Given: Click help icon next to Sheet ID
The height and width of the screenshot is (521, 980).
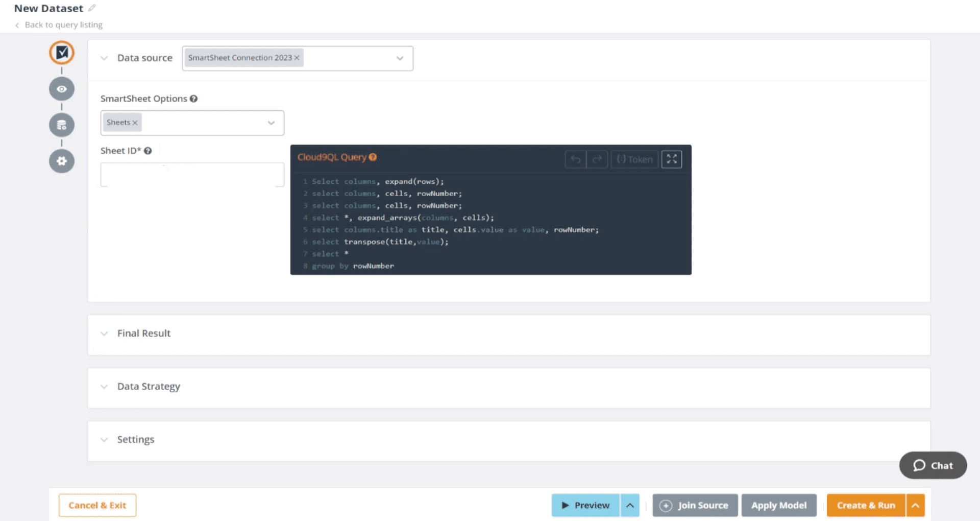Looking at the screenshot, I should point(148,151).
